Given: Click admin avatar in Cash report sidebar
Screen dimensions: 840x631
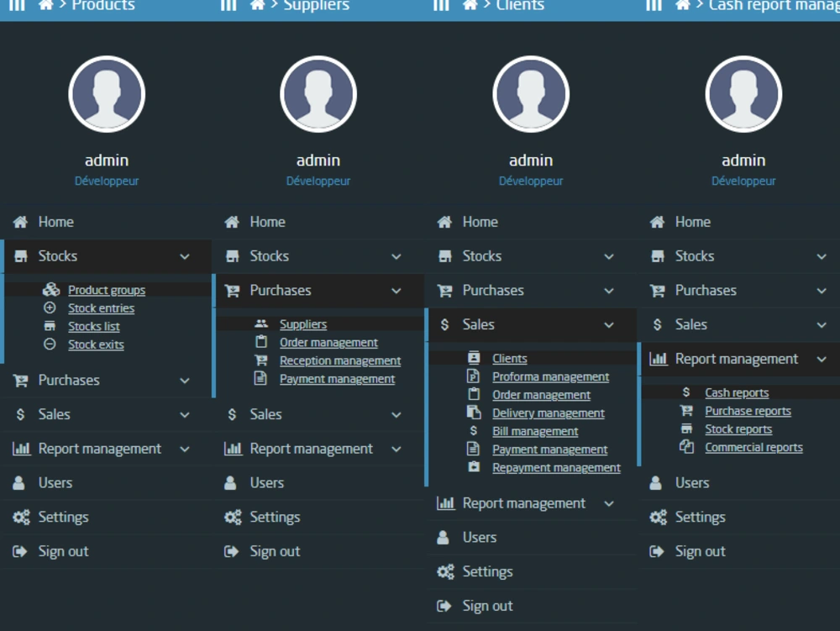Looking at the screenshot, I should [x=743, y=94].
